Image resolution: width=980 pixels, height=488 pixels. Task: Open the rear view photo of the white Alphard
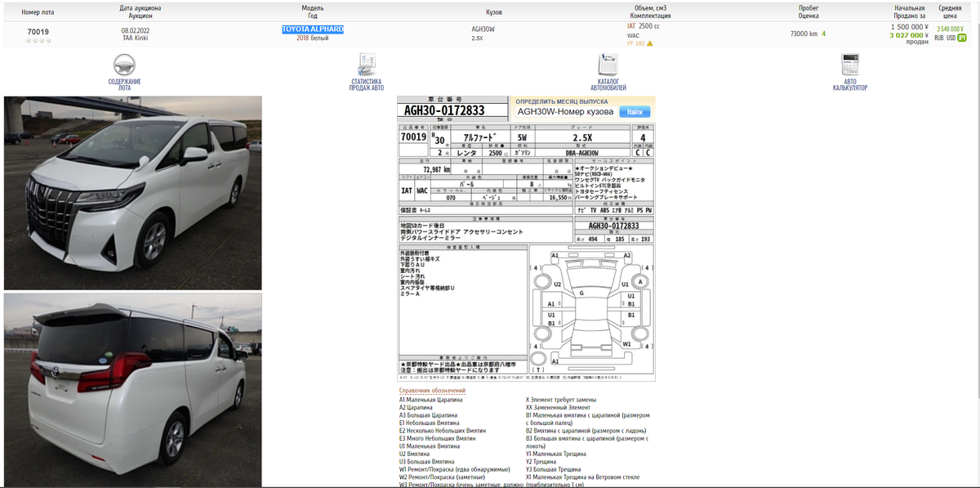click(133, 389)
